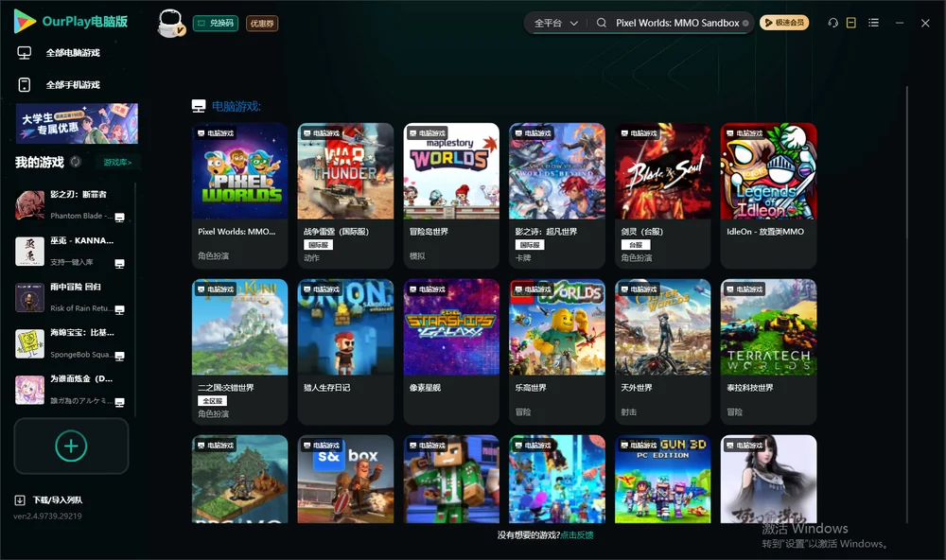This screenshot has height=560, width=946.
Task: Click the 国际服 tag under 影之诗
Action: click(x=529, y=245)
